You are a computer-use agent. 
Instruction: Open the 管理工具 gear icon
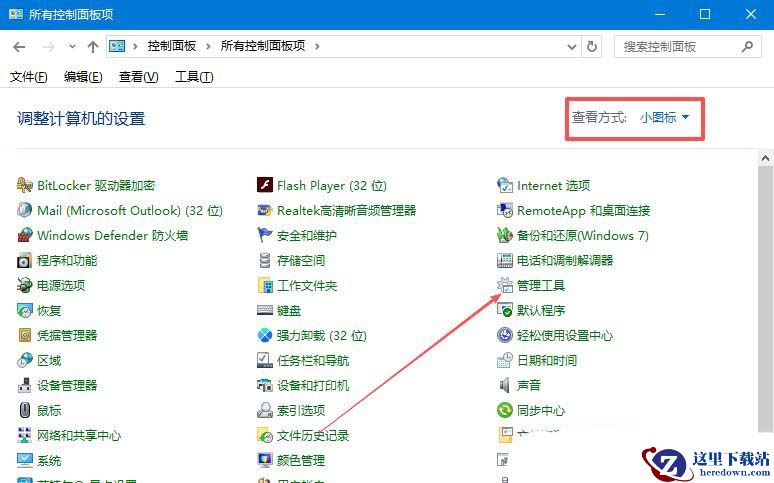pos(504,285)
